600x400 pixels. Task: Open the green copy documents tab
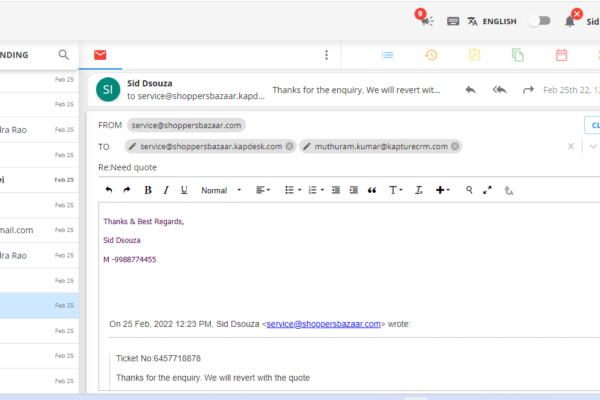(518, 55)
